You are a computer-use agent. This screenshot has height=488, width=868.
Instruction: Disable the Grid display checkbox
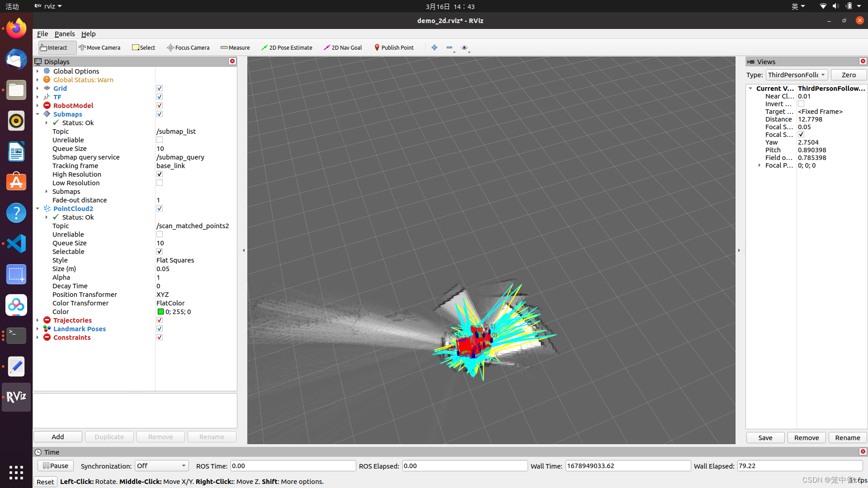click(x=160, y=89)
